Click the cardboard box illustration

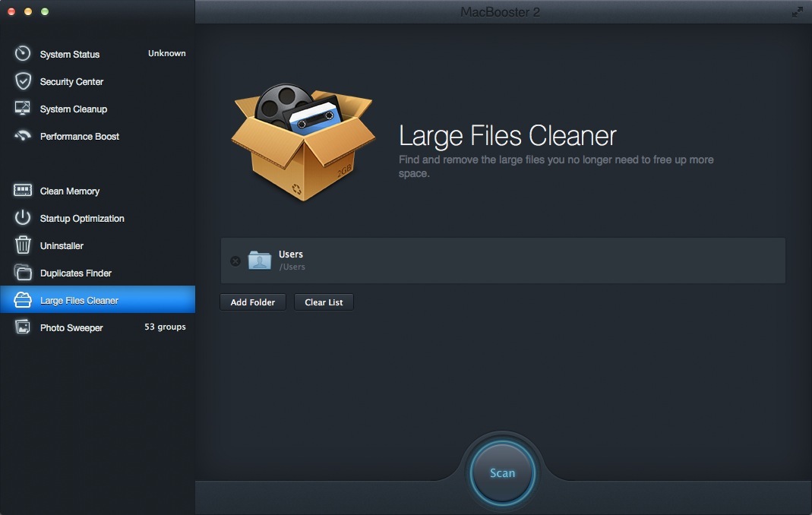(303, 143)
